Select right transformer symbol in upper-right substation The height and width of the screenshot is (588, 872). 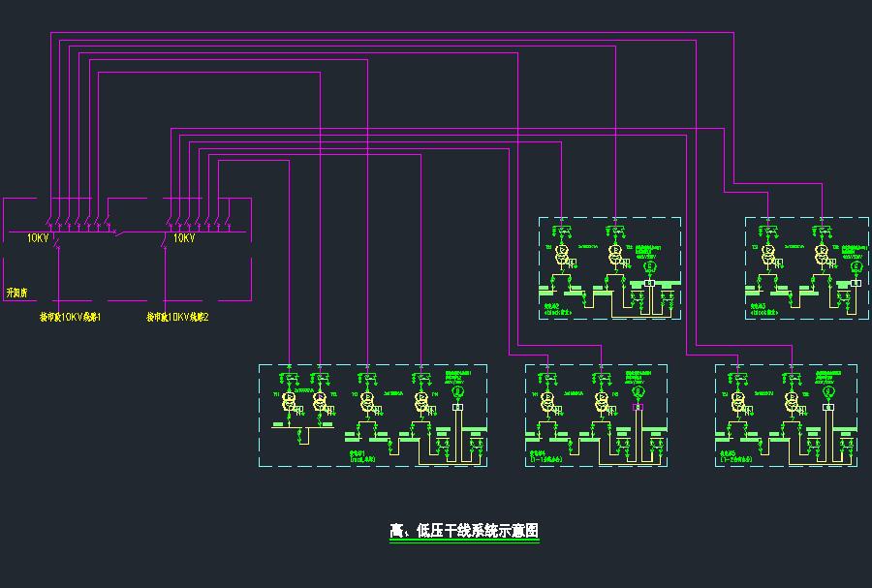(821, 256)
